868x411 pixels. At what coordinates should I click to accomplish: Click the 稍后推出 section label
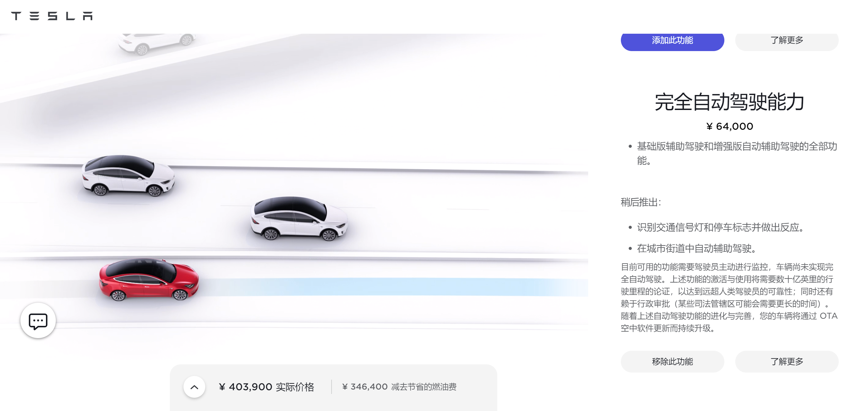[x=641, y=202]
